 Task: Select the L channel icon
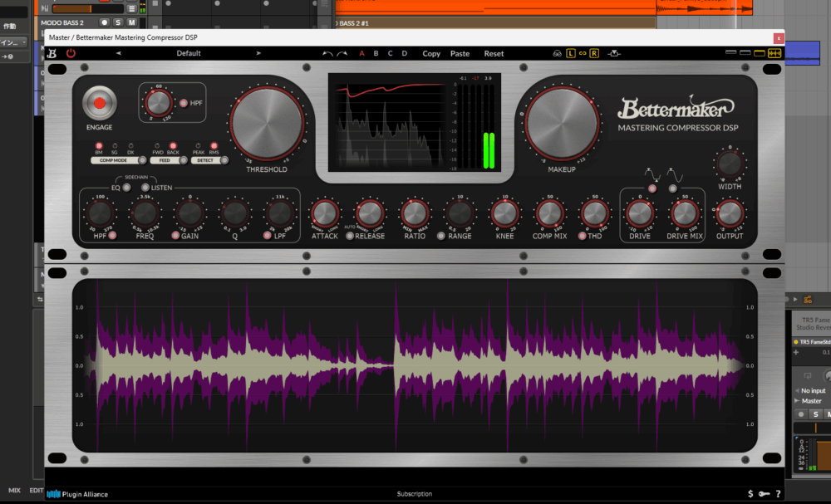tap(571, 53)
